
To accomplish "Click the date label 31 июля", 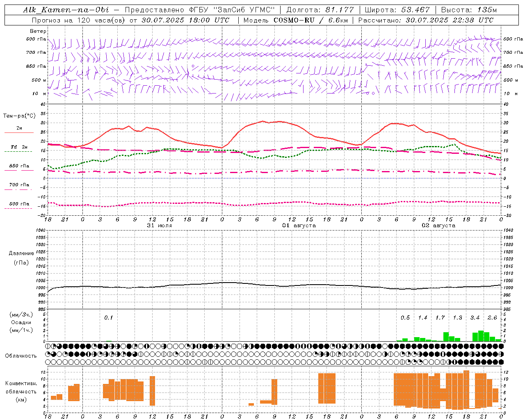I will 160,225.
